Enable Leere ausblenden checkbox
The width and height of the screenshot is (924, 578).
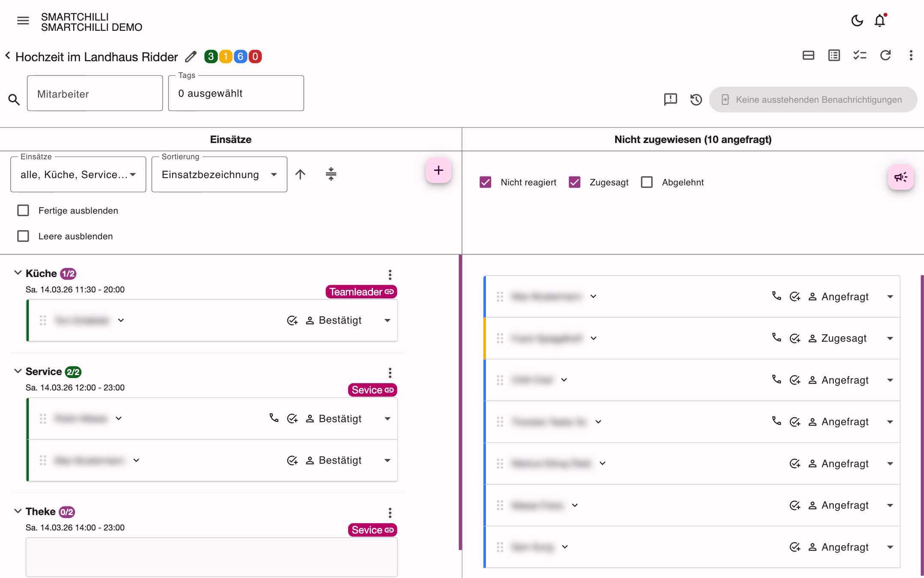tap(23, 236)
